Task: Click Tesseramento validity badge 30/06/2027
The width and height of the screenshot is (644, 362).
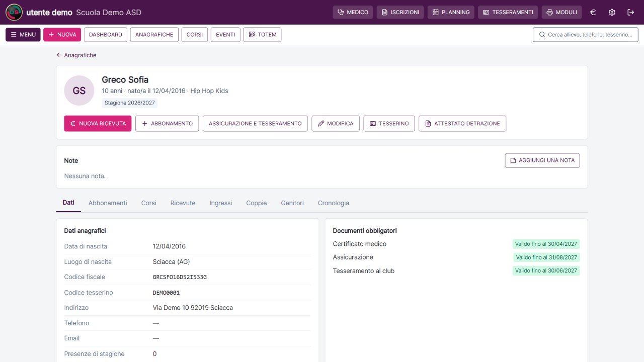Action: click(546, 271)
